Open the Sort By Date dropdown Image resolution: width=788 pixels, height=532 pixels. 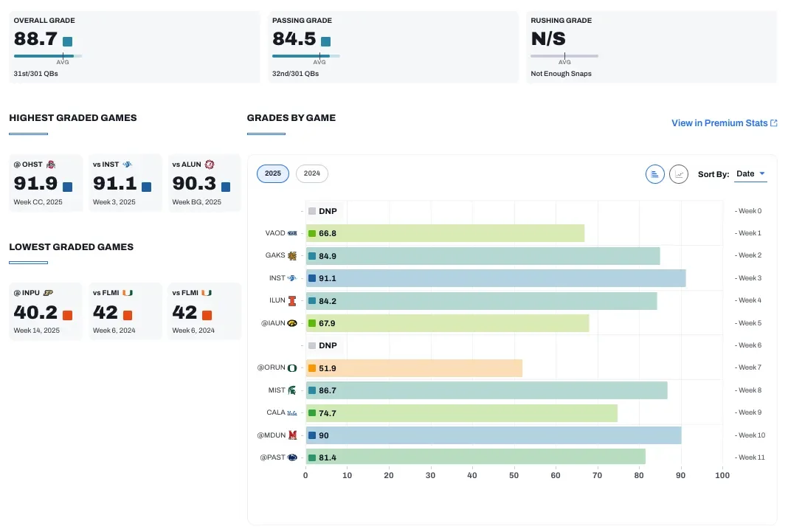tap(750, 174)
